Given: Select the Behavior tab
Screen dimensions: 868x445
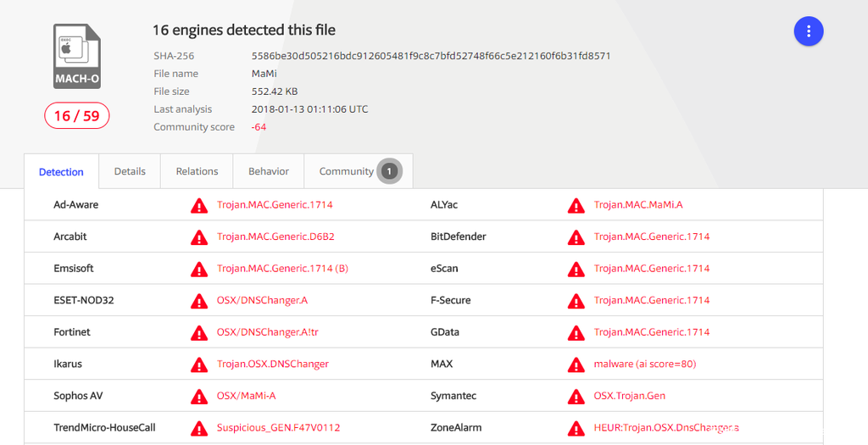Looking at the screenshot, I should pyautogui.click(x=269, y=171).
